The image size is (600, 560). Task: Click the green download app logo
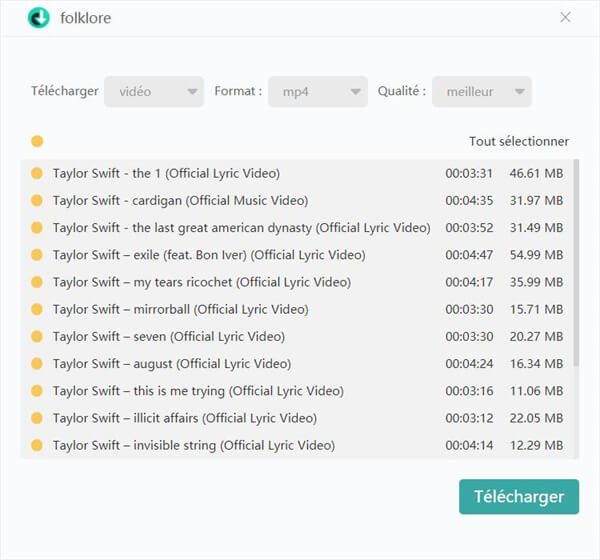pyautogui.click(x=39, y=18)
